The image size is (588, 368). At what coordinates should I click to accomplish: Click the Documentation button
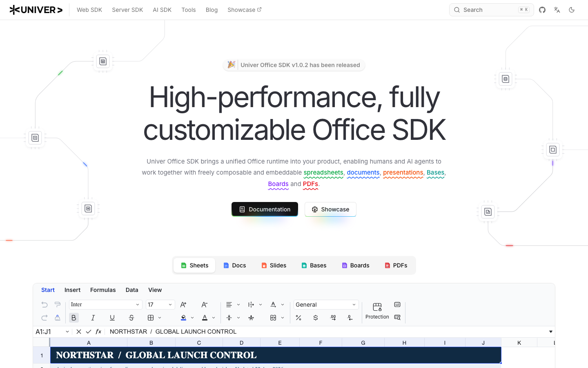pyautogui.click(x=265, y=209)
